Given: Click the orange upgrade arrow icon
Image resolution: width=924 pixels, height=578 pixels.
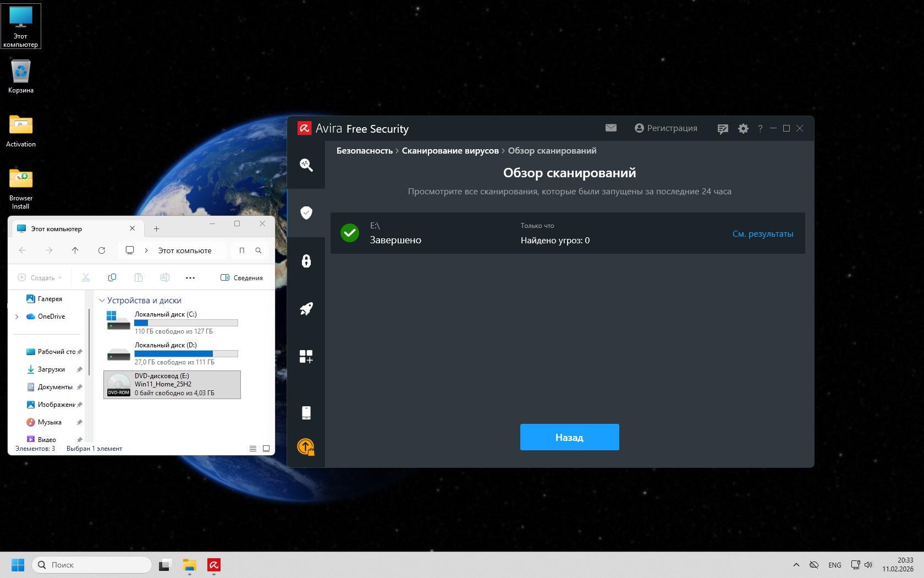Looking at the screenshot, I should tap(306, 446).
